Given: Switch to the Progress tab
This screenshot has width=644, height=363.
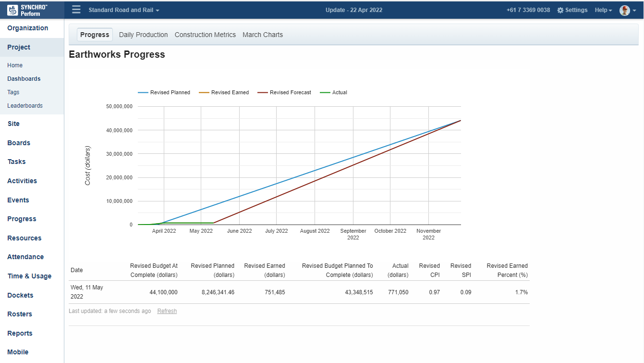Looking at the screenshot, I should (x=95, y=35).
